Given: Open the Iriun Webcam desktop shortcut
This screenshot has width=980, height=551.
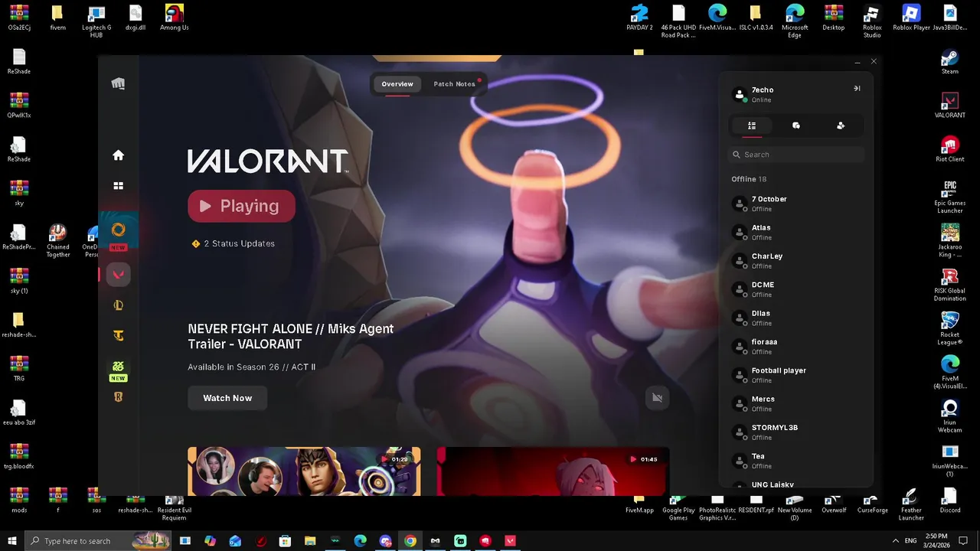Looking at the screenshot, I should (x=950, y=416).
